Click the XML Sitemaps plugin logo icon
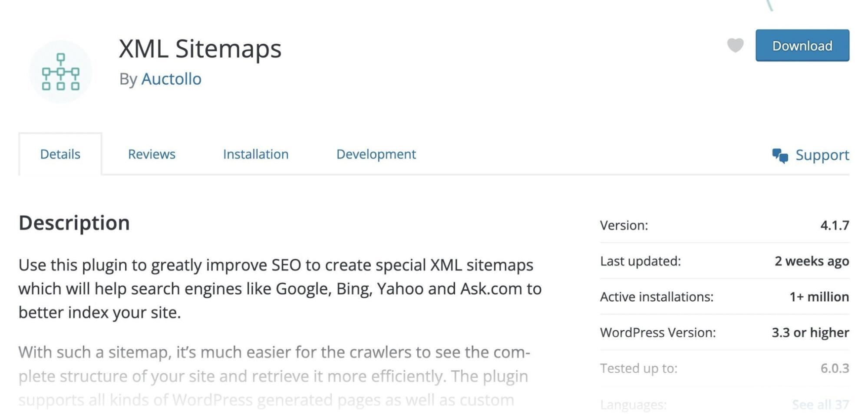 click(61, 72)
